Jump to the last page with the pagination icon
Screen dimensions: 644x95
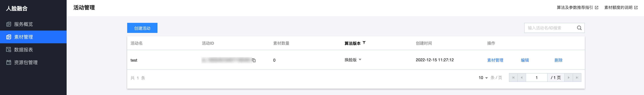tap(577, 78)
